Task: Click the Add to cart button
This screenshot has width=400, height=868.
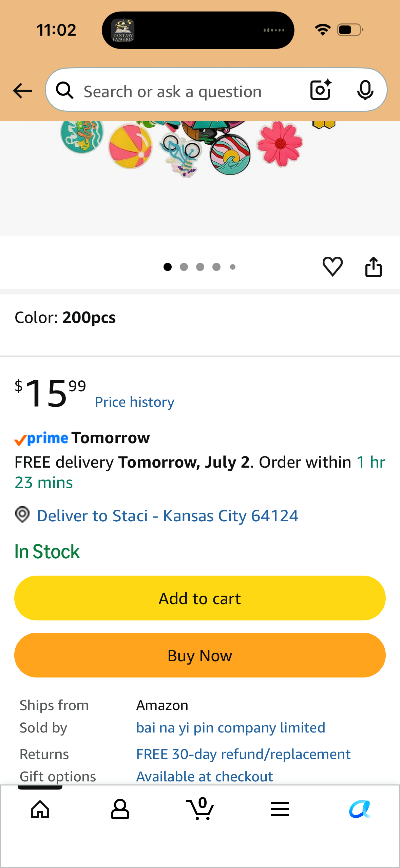Action: [200, 598]
